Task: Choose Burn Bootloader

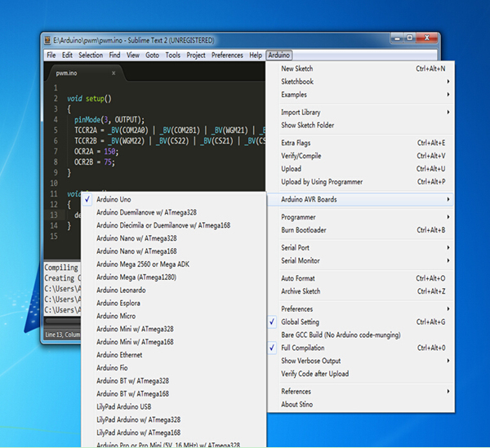Action: (x=361, y=230)
